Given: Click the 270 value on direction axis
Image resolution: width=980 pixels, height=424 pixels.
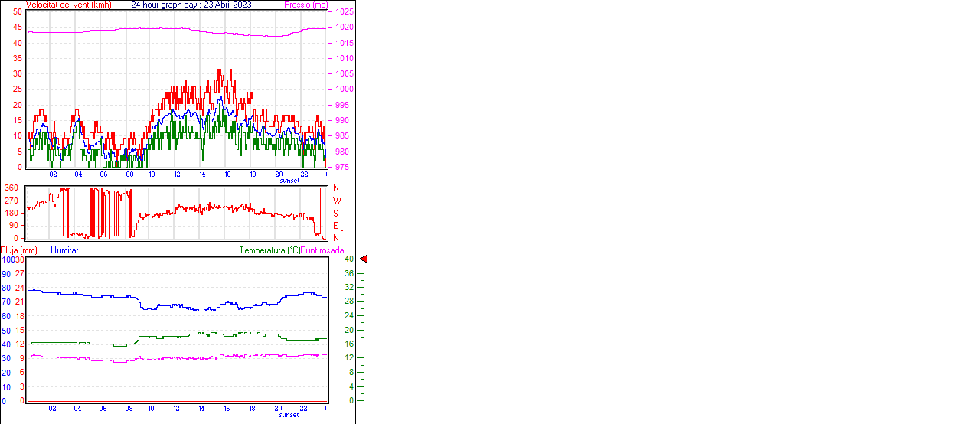Looking at the screenshot, I should (x=11, y=201).
